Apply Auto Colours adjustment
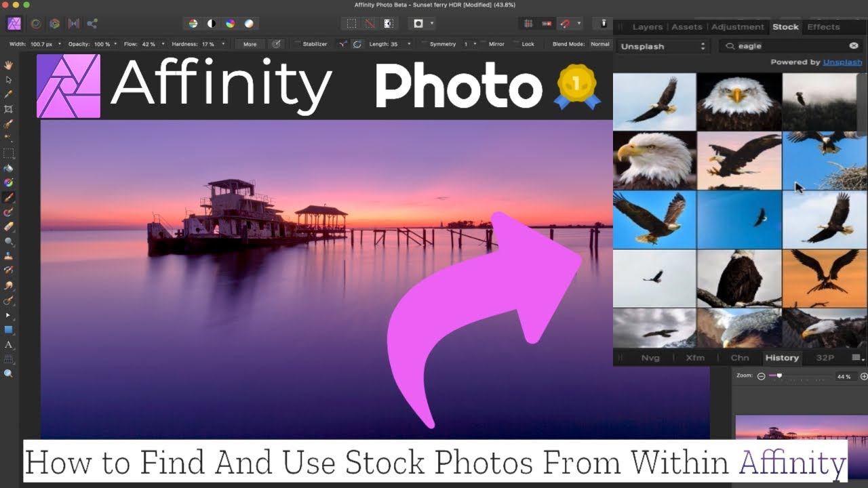Image resolution: width=868 pixels, height=488 pixels. point(231,24)
